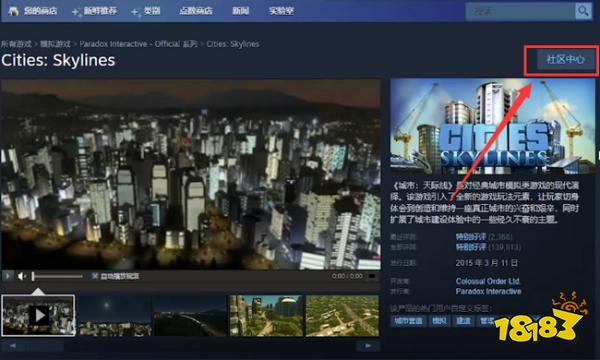The height and width of the screenshot is (360, 600).
Task: Open 新闻 (News) tab
Action: [240, 11]
